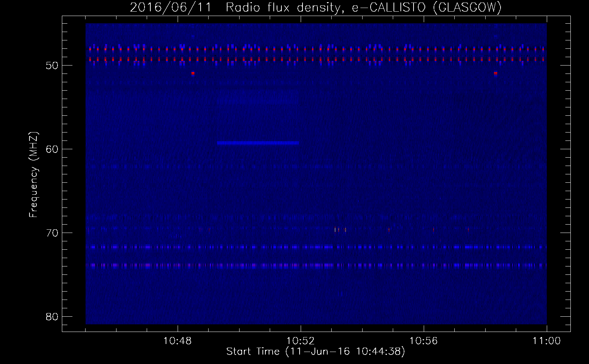The image size is (589, 364).
Task: Click the red spot near 51 MHz at 10:58
Action: (x=495, y=73)
